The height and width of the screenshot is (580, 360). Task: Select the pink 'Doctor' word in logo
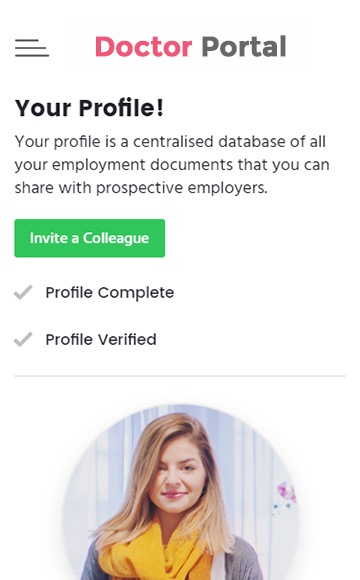tap(144, 47)
